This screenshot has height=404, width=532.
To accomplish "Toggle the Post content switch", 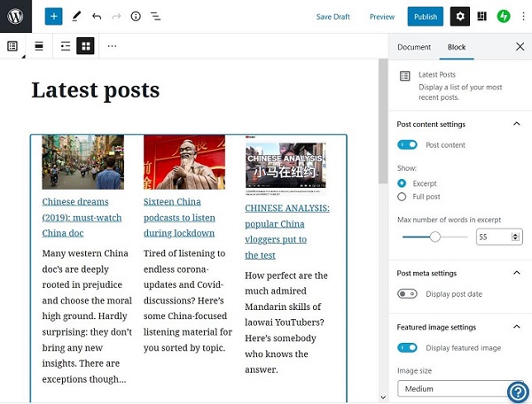I will click(x=407, y=144).
